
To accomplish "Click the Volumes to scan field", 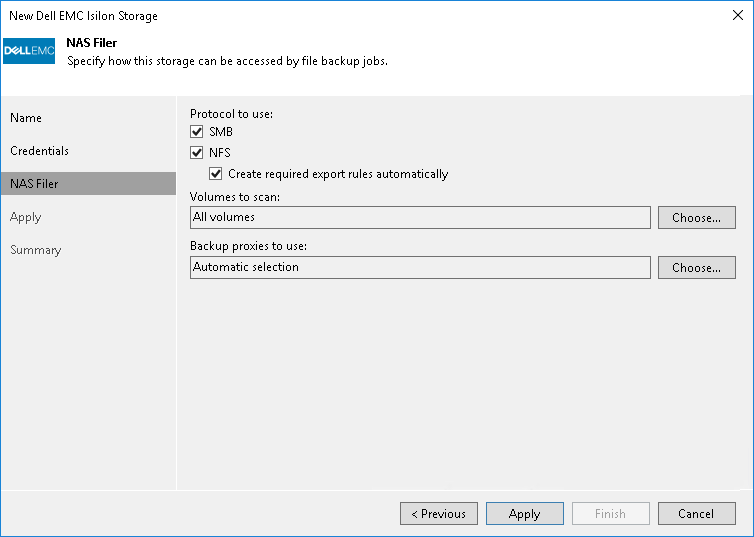I will pos(420,217).
